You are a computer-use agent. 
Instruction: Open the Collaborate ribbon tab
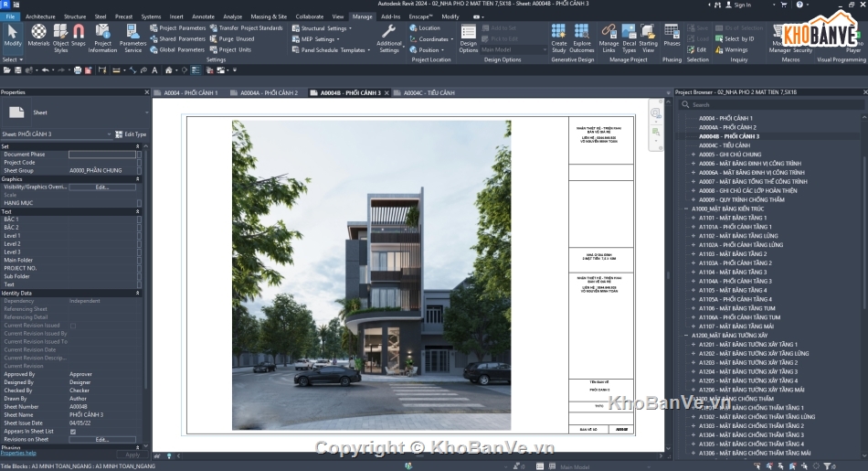pos(310,16)
